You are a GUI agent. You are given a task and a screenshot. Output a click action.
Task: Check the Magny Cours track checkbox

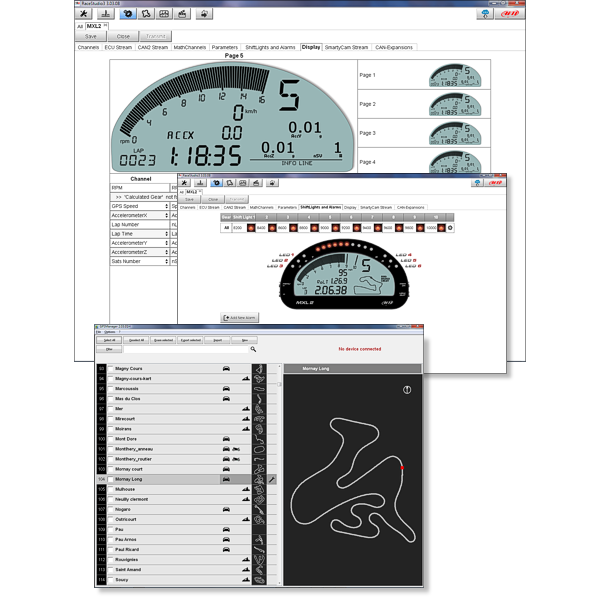[x=110, y=368]
